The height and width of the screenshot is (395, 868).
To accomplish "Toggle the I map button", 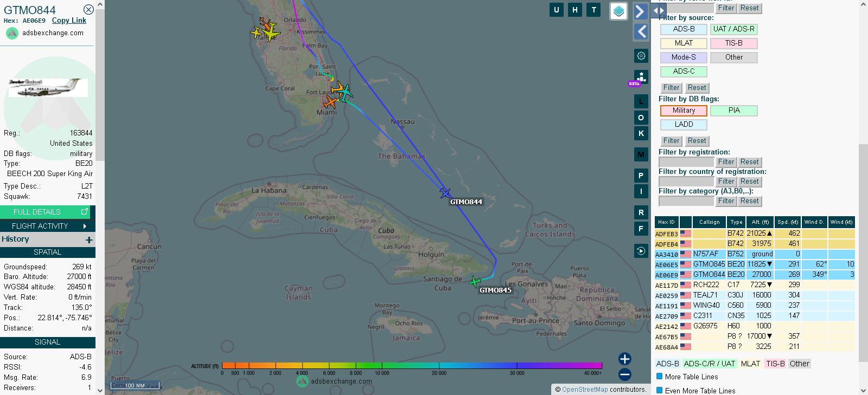I will pos(641,191).
